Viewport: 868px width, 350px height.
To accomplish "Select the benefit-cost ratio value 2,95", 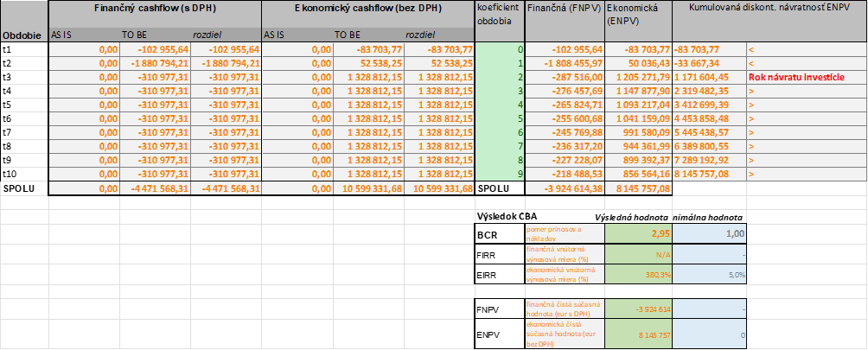I will coord(638,233).
